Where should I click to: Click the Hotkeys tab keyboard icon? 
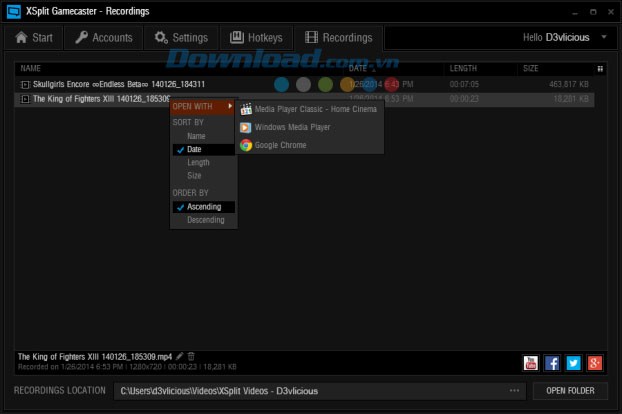tap(237, 37)
